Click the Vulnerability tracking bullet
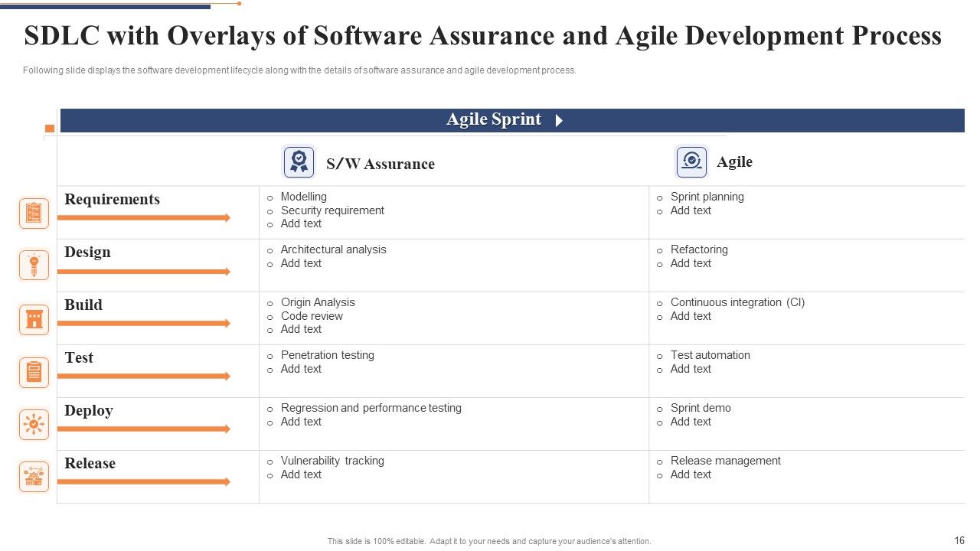The height and width of the screenshot is (551, 980). click(332, 461)
